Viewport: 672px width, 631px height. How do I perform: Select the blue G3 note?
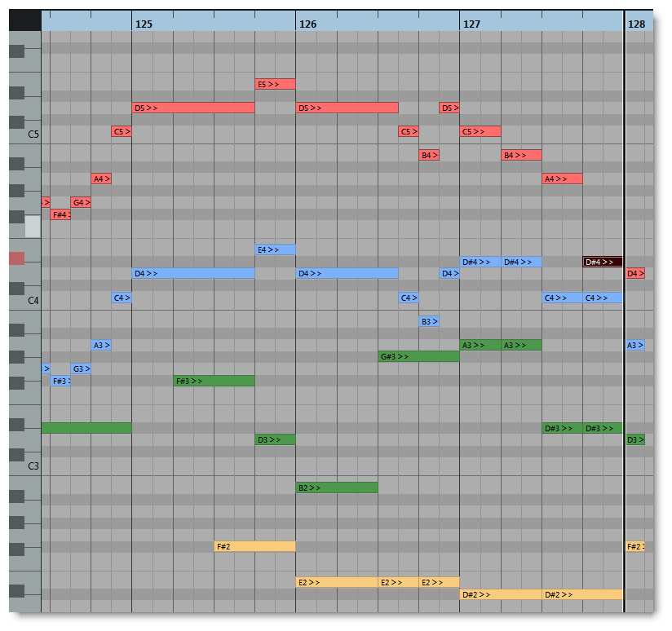(x=81, y=368)
